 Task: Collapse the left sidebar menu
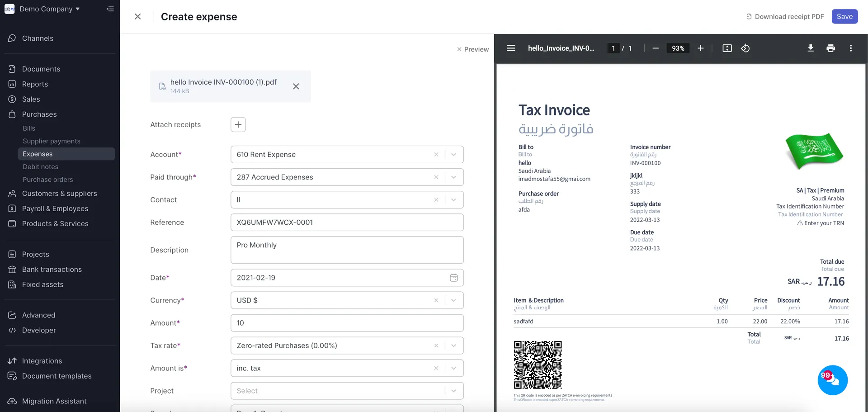[110, 9]
